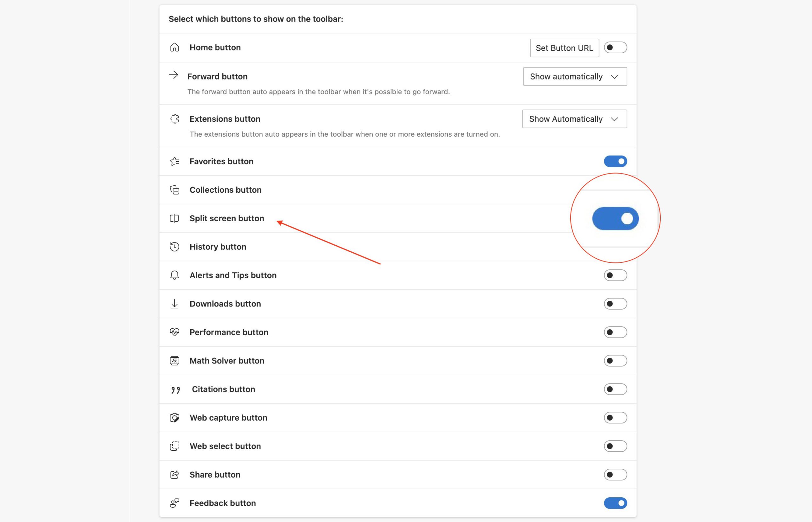812x522 pixels.
Task: Open Forward button Show automatically dropdown
Action: tap(574, 77)
